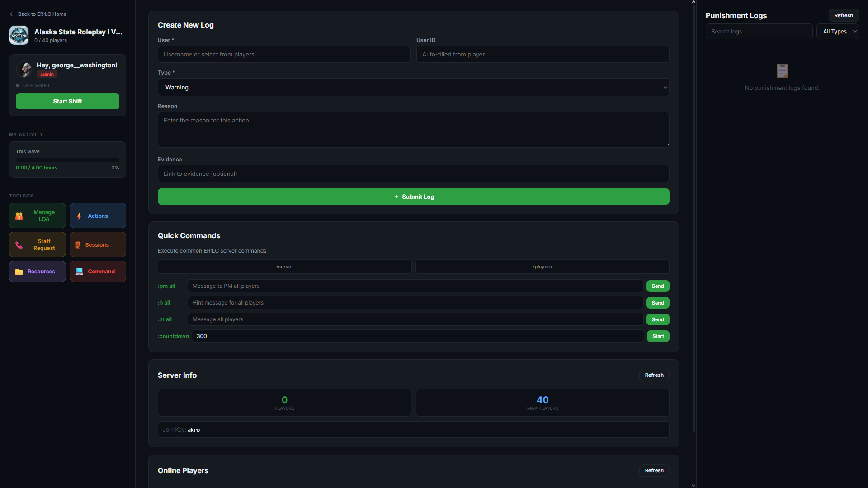
Task: Switch to the :server commands tab
Action: coord(284,267)
